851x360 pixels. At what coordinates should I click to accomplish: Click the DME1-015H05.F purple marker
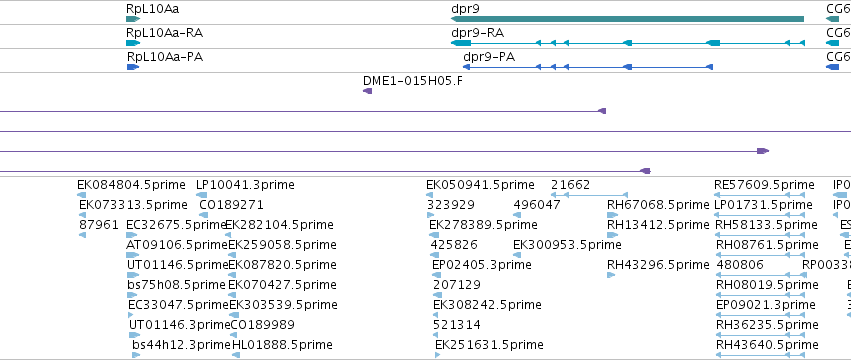coord(367,91)
